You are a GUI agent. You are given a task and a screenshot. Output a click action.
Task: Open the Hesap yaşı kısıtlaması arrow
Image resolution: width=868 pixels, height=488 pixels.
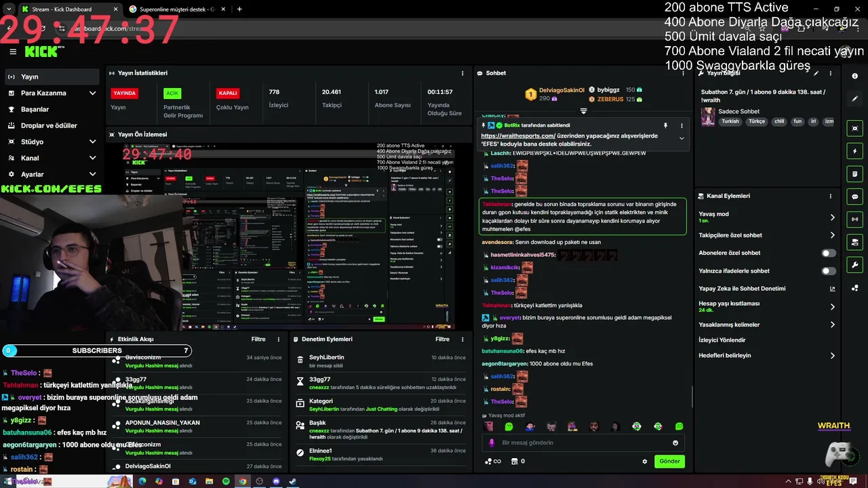point(833,307)
